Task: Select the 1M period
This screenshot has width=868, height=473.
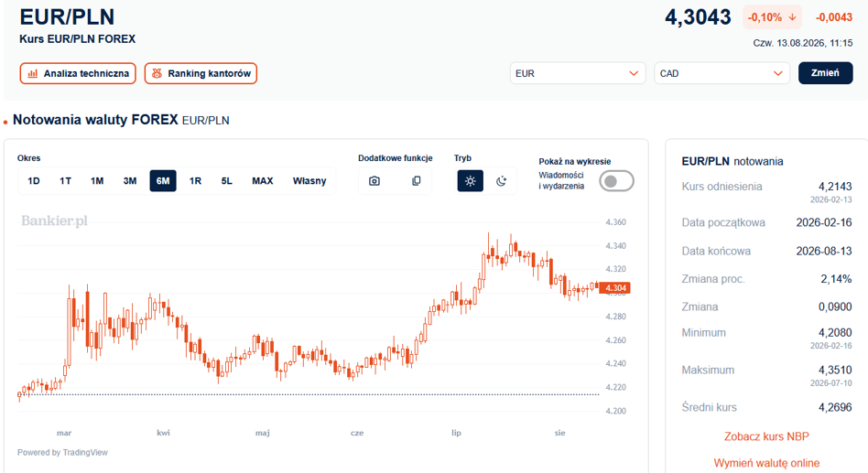Action: click(x=97, y=181)
